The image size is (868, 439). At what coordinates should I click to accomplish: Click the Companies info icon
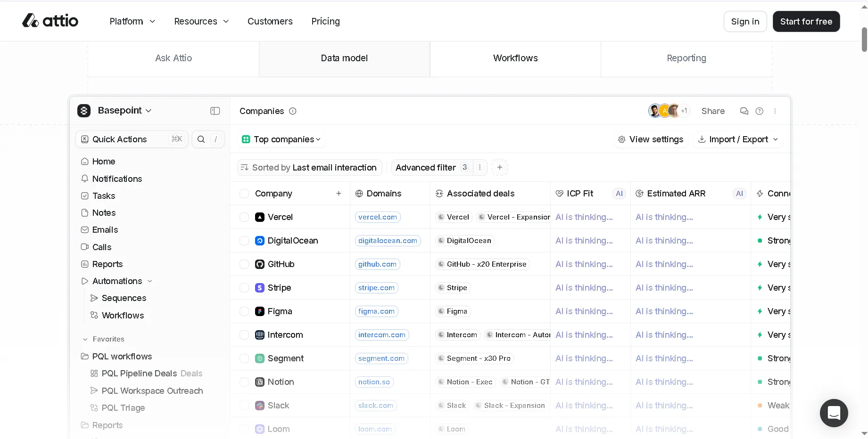pyautogui.click(x=292, y=111)
